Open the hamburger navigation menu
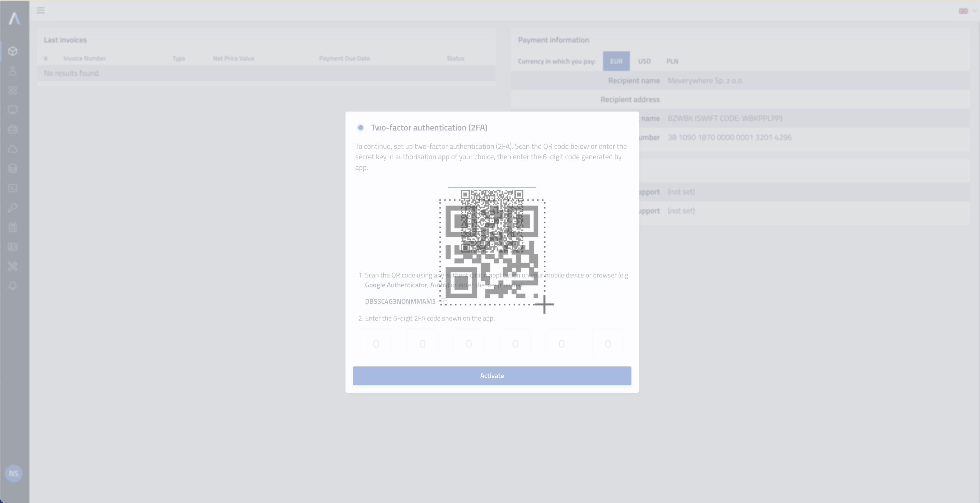Viewport: 980px width, 503px height. pos(40,10)
